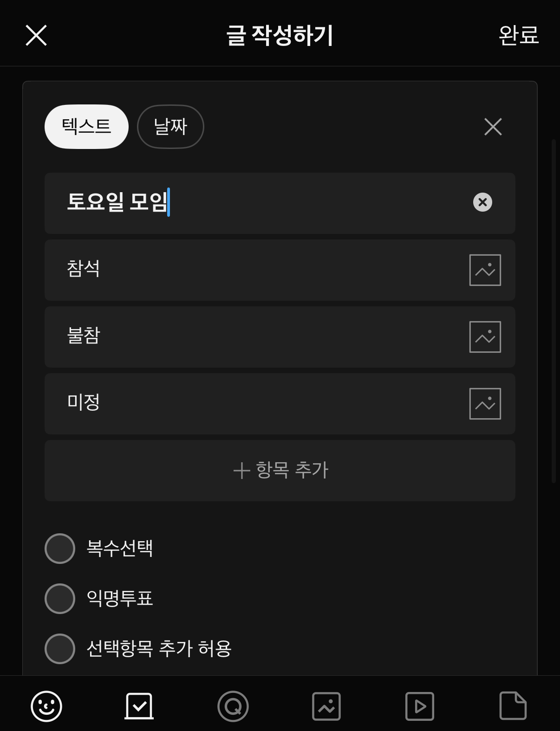Attach a video using the play icon
The image size is (560, 731).
pyautogui.click(x=420, y=706)
